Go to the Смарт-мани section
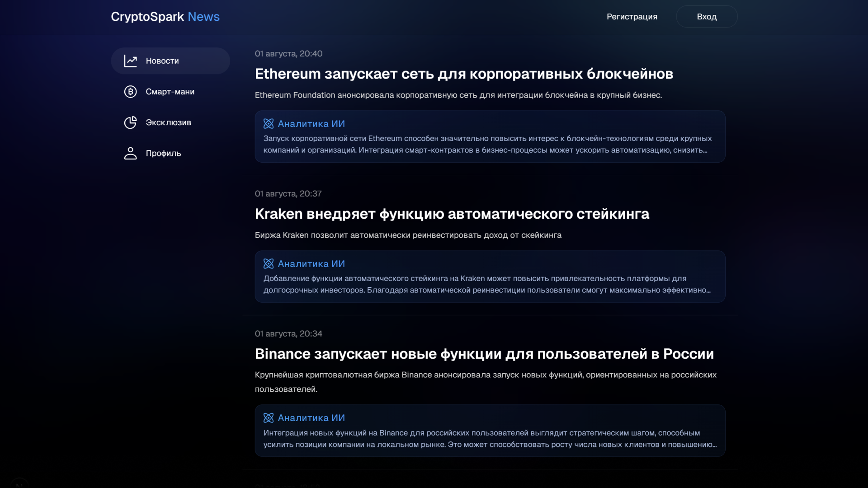The image size is (868, 488). 170,92
